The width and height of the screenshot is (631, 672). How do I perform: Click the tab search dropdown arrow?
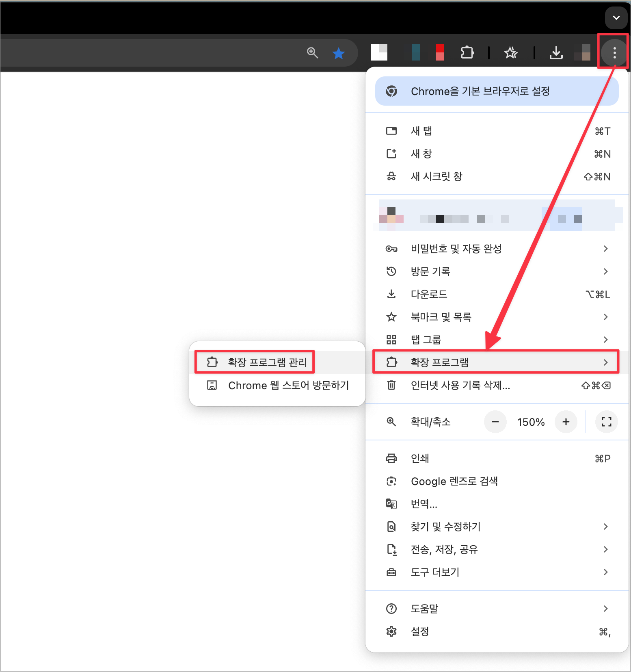[x=616, y=18]
